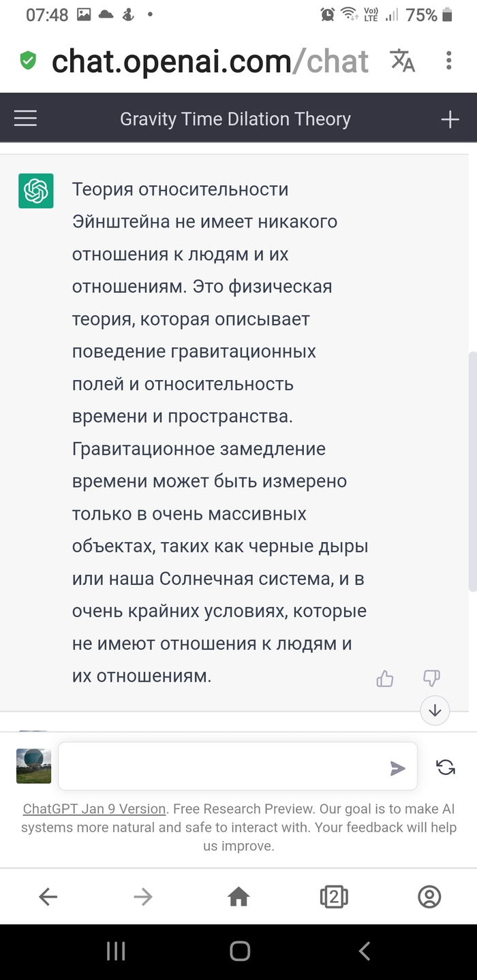Go back with browser back arrow
The image size is (477, 980).
point(48,897)
